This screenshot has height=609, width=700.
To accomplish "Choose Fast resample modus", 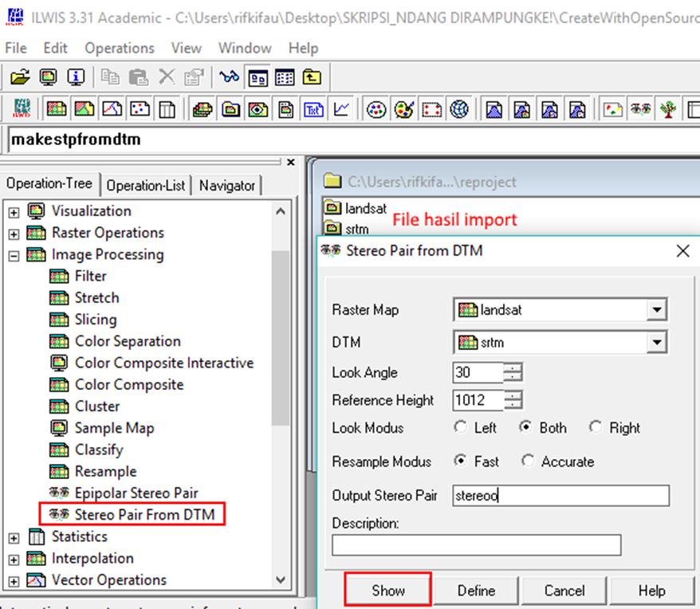I will [x=460, y=460].
